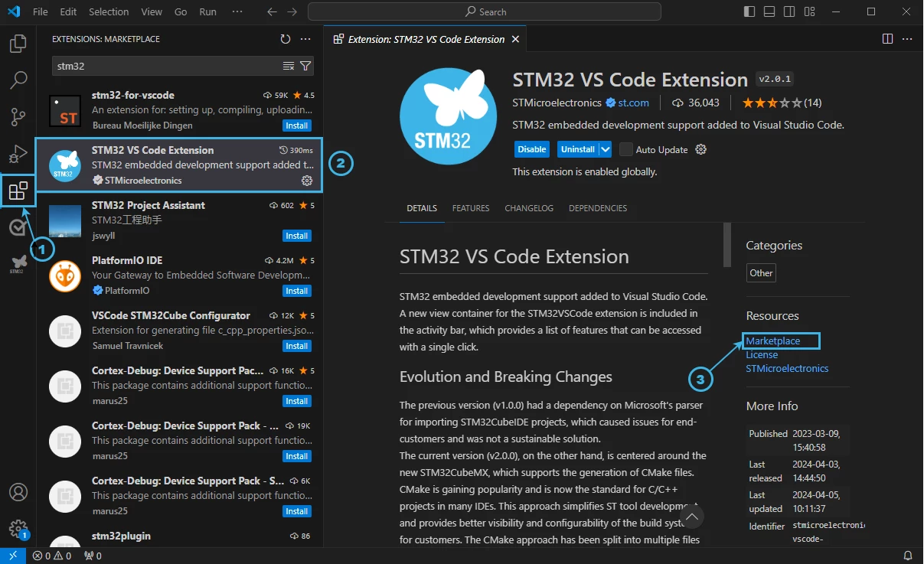Click the Other category tag
This screenshot has height=564, width=924.
tap(762, 273)
